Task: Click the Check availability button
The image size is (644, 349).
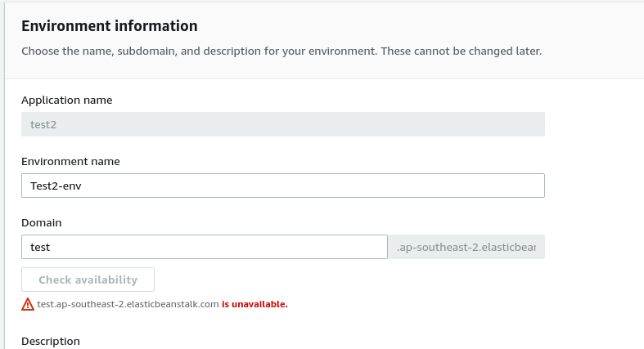Action: pyautogui.click(x=88, y=280)
